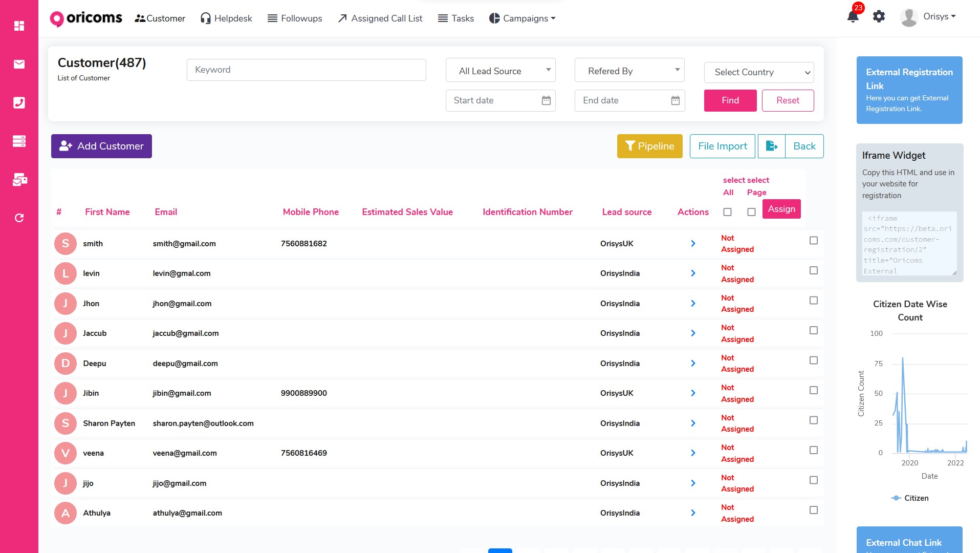980x553 pixels.
Task: Tick the checkbox for smith row
Action: (813, 241)
